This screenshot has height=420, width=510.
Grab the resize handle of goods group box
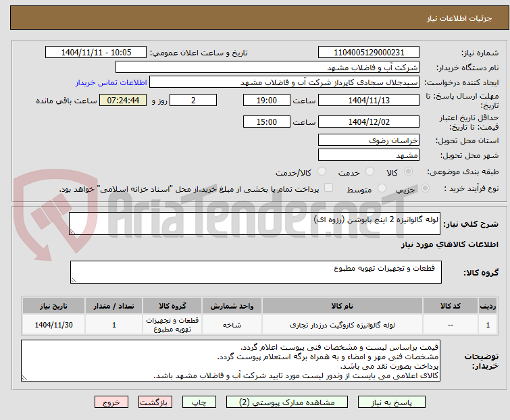[x=74, y=280]
